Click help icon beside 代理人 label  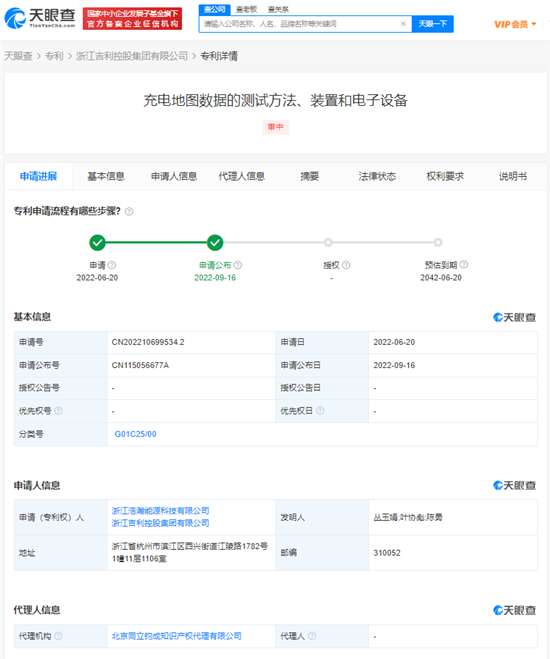pos(312,636)
